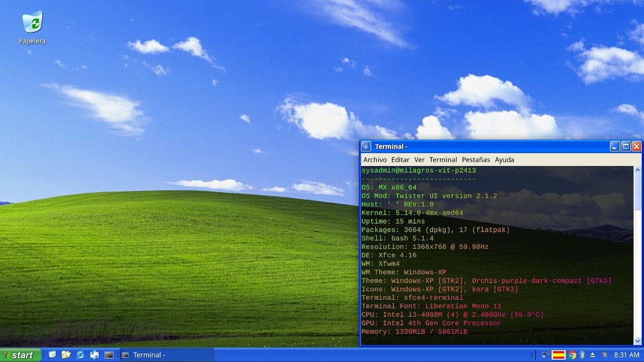Launch the Internet Explorer-style browser icon
Viewport: 644px width, 362px height.
80,354
